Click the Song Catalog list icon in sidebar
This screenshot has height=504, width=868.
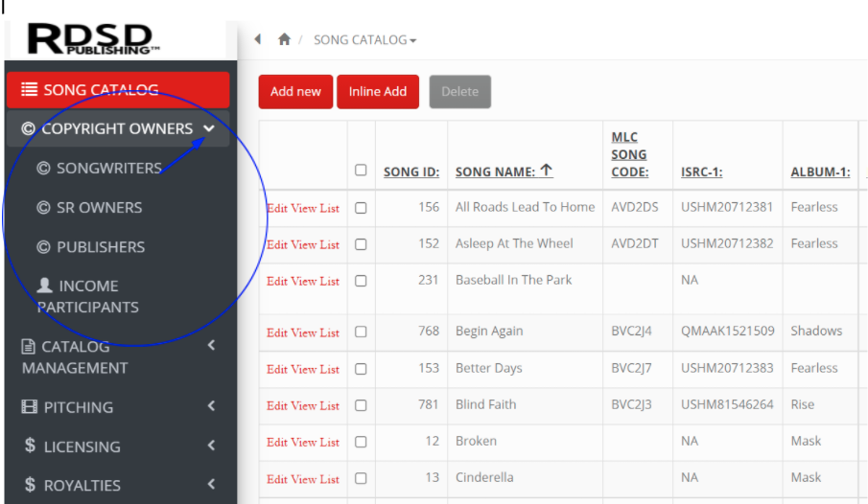30,89
